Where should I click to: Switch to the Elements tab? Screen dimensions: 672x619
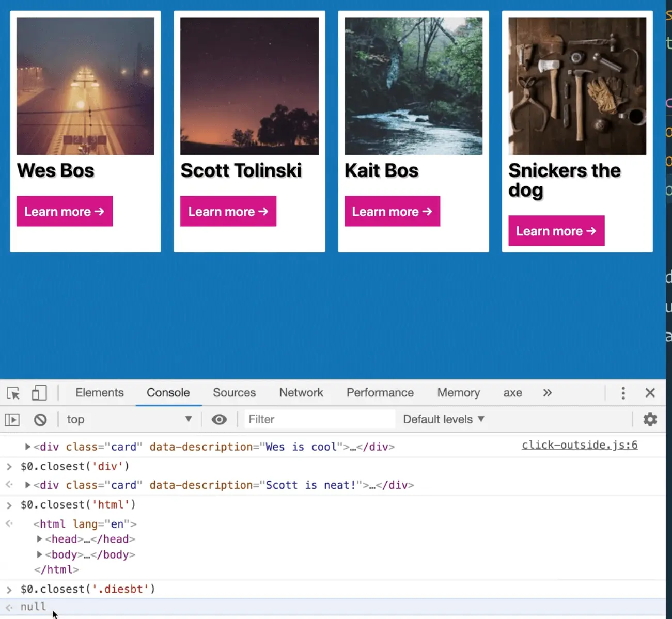click(100, 393)
